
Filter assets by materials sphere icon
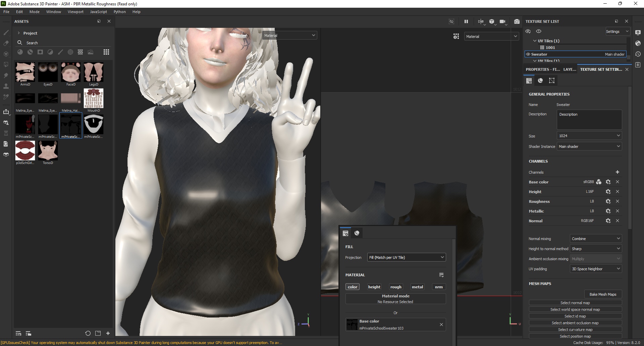[x=20, y=52]
